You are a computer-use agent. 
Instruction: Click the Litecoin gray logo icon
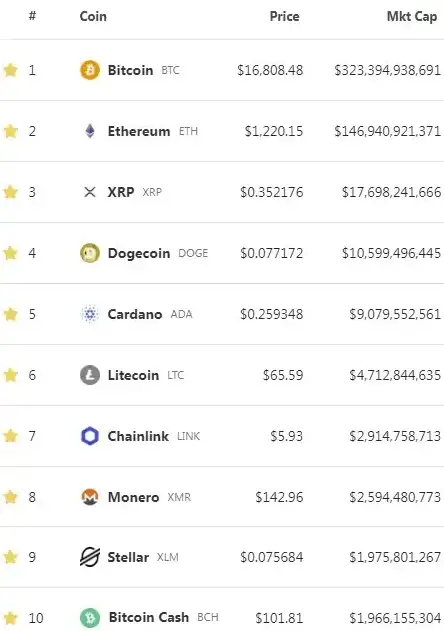(90, 375)
